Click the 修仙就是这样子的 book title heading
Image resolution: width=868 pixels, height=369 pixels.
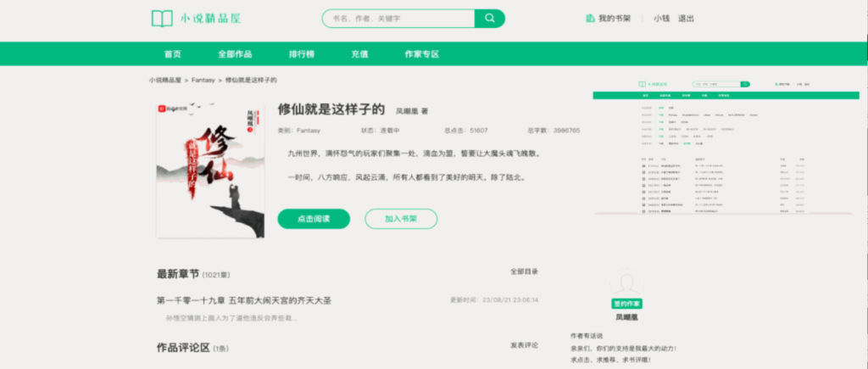point(331,109)
